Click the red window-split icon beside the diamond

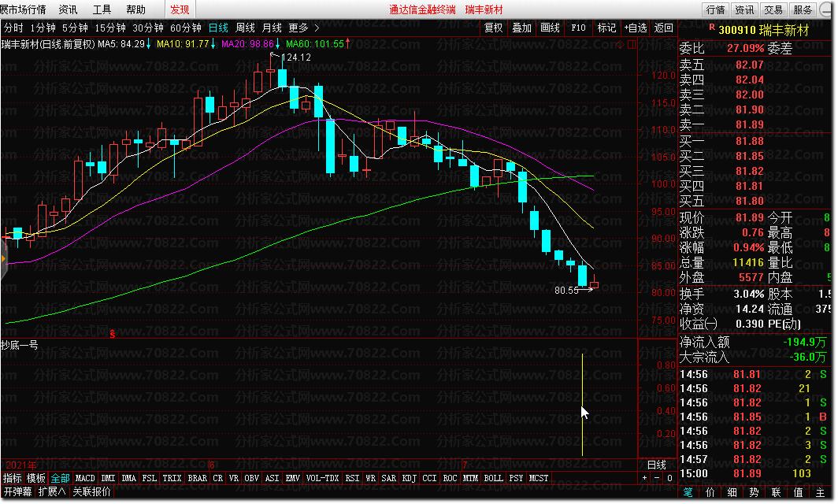coord(631,45)
